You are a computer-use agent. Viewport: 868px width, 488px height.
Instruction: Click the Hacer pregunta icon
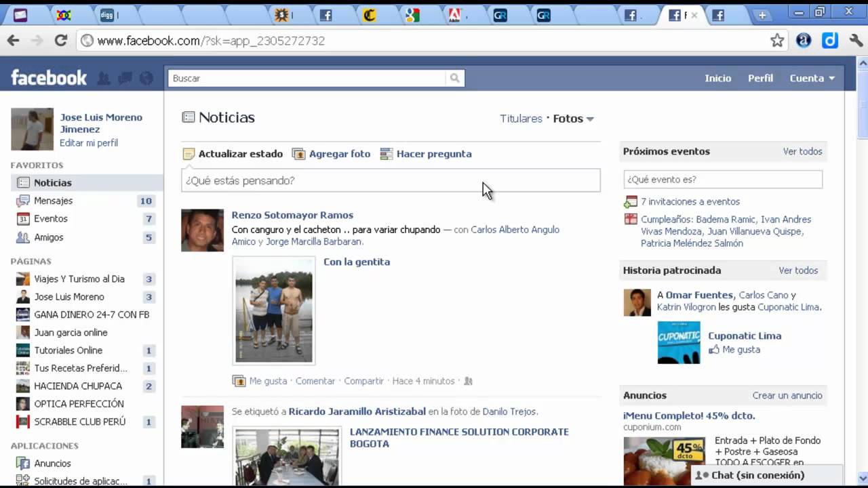(x=386, y=154)
